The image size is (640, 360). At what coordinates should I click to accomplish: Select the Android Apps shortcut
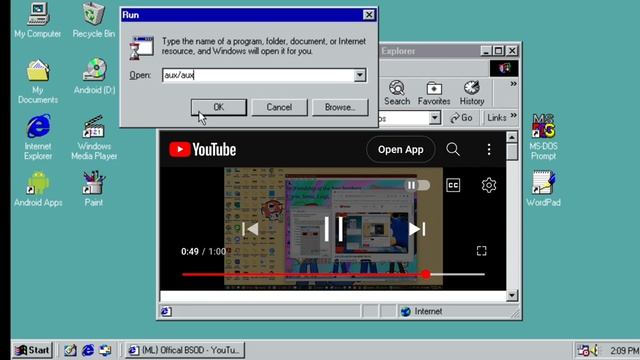(38, 188)
